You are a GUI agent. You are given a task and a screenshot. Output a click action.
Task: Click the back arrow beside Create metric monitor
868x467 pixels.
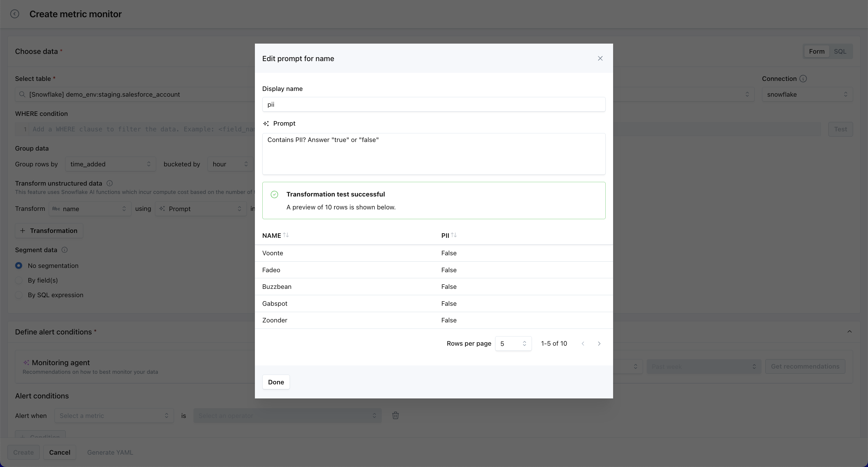14,14
